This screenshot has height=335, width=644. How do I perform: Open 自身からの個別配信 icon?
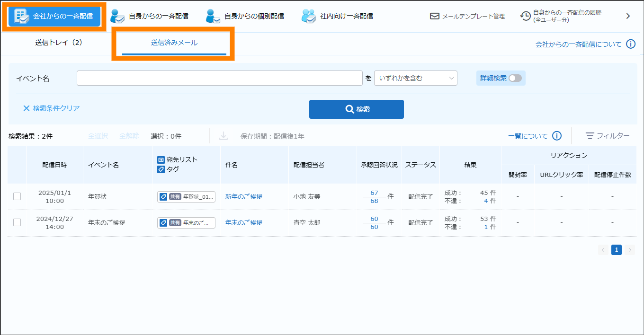tap(213, 16)
